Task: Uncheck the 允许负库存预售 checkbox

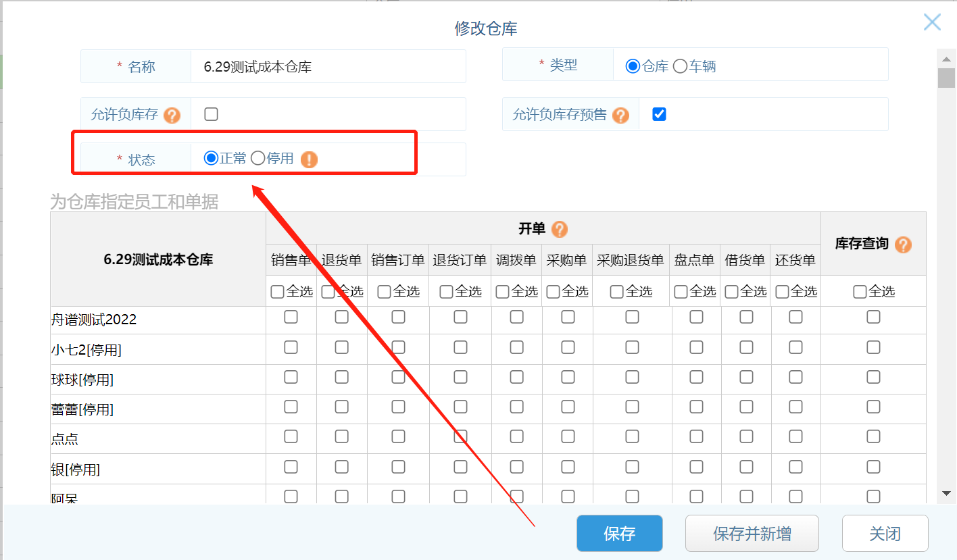Action: (x=659, y=114)
